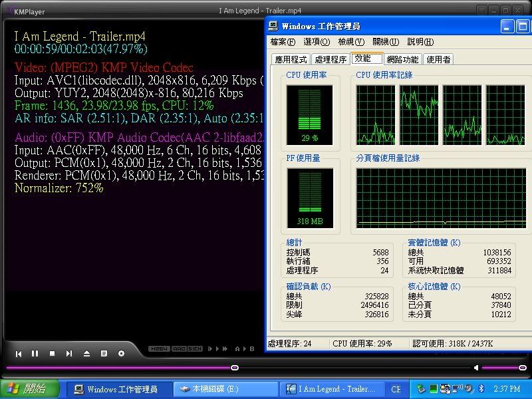Image resolution: width=532 pixels, height=399 pixels.
Task: Open the 關機(U) menu
Action: pyautogui.click(x=386, y=42)
